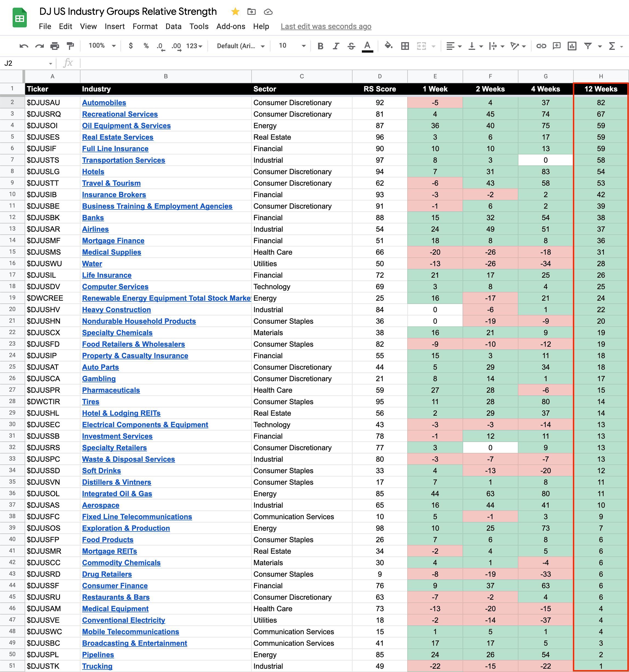Click the insert link icon

541,46
